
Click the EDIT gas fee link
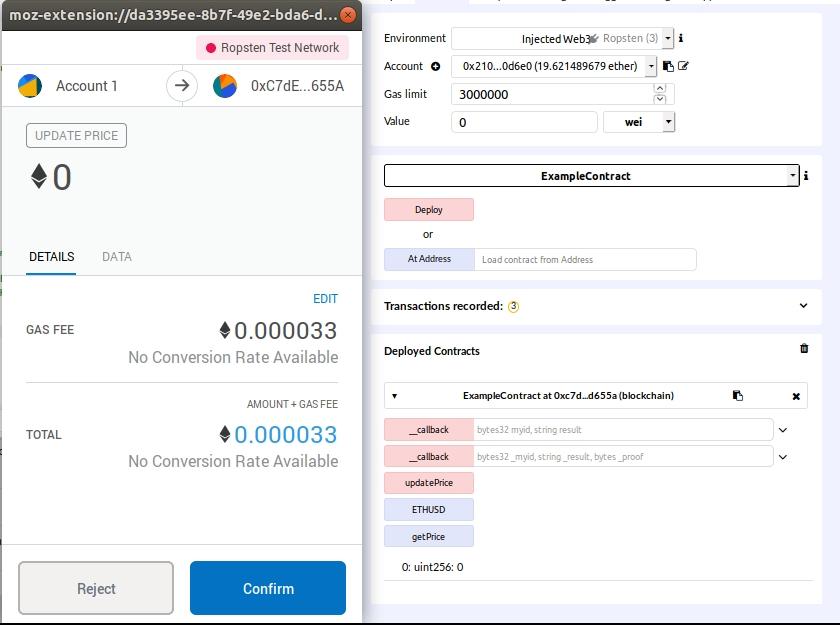point(325,299)
